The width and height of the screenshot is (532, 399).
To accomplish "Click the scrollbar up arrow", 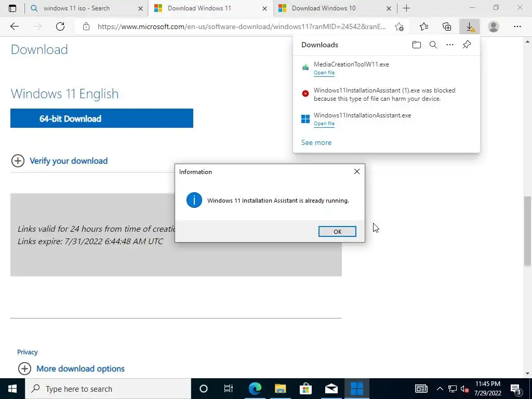I will click(527, 42).
